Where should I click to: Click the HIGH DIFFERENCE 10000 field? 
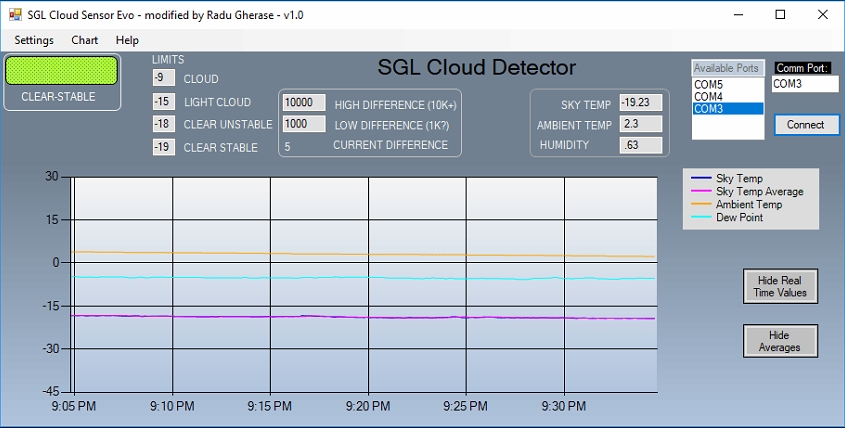[x=304, y=102]
